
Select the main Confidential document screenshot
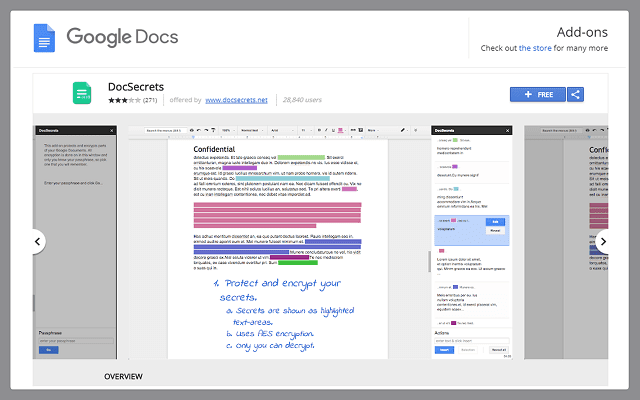(320, 242)
